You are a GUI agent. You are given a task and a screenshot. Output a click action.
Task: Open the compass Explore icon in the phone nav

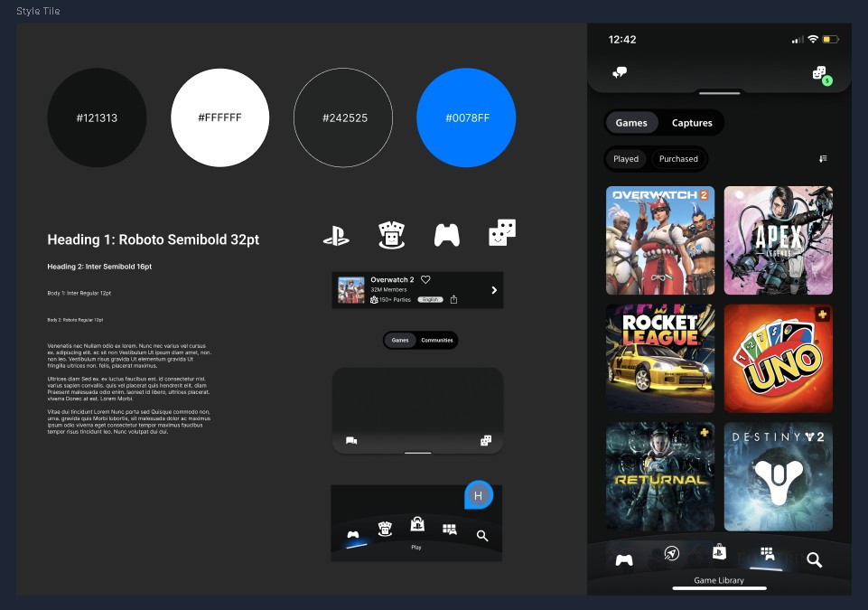(x=671, y=553)
